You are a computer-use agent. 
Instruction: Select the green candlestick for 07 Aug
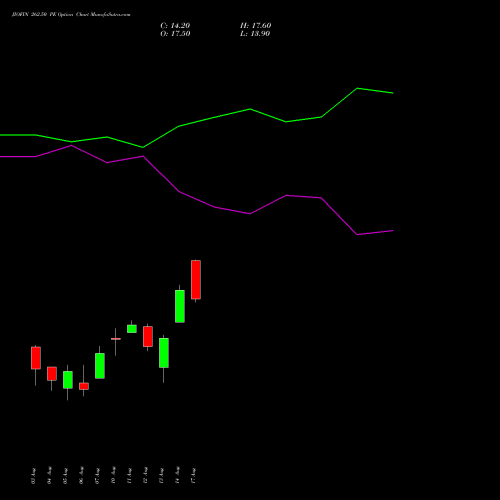tap(100, 366)
